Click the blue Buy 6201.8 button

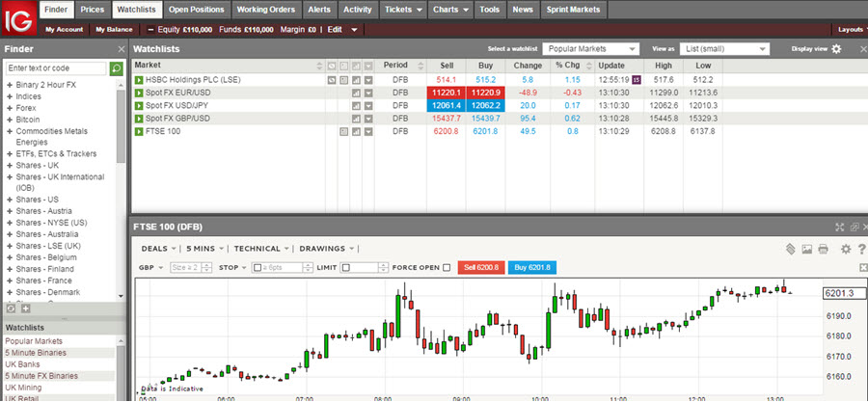pyautogui.click(x=532, y=268)
